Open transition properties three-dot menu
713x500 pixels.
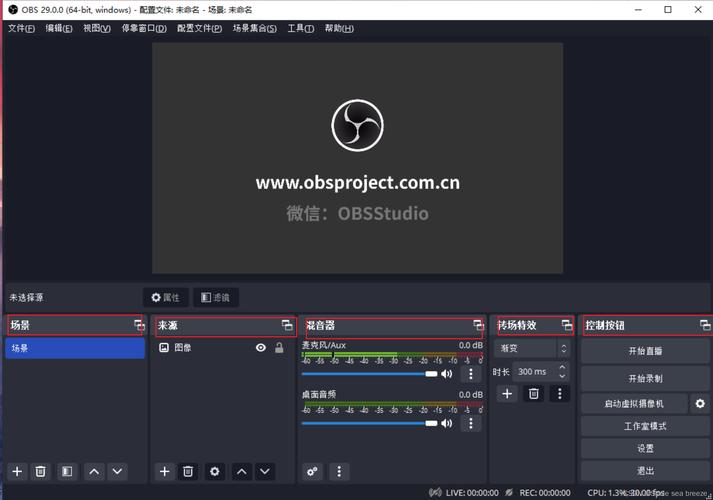560,394
